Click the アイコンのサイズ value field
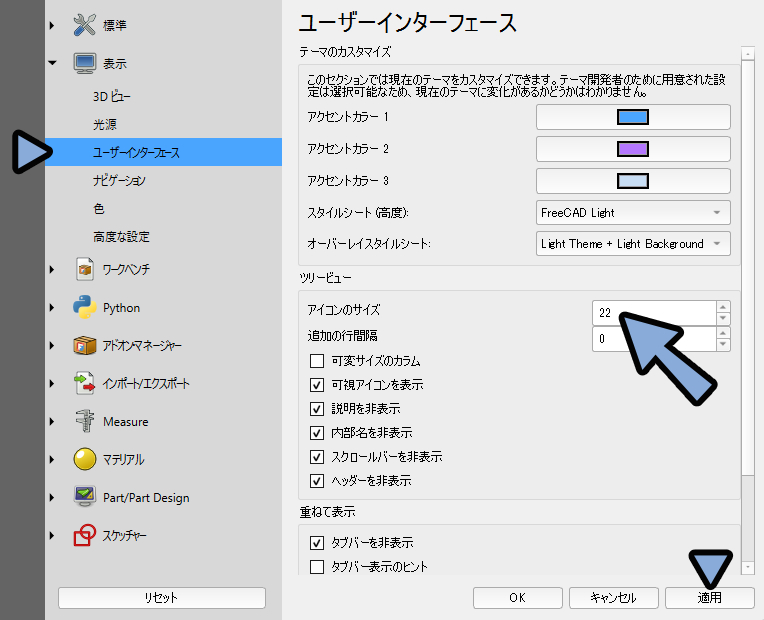 tap(654, 312)
